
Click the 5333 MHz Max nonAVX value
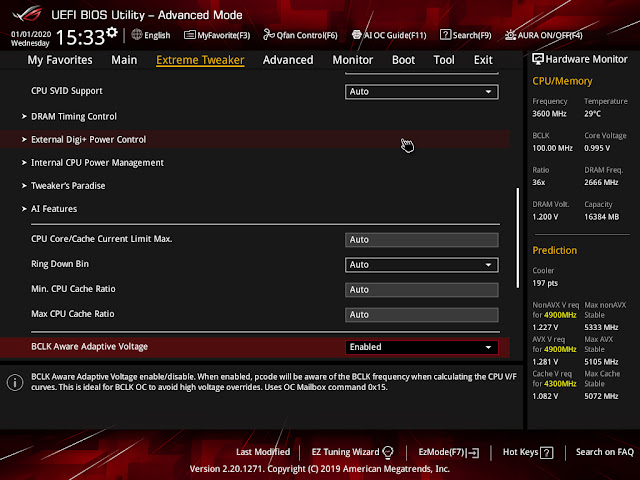coord(601,327)
